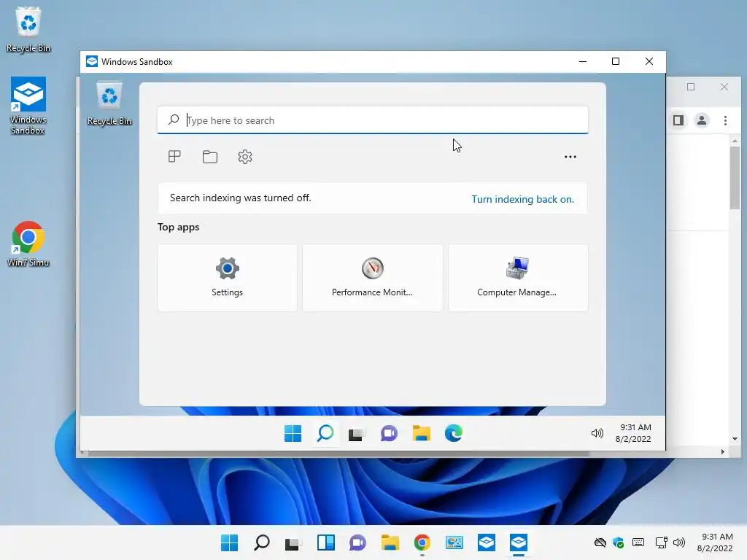Open Chrome three-dot menu in background window
Viewport: 747px width, 560px height.
click(725, 120)
